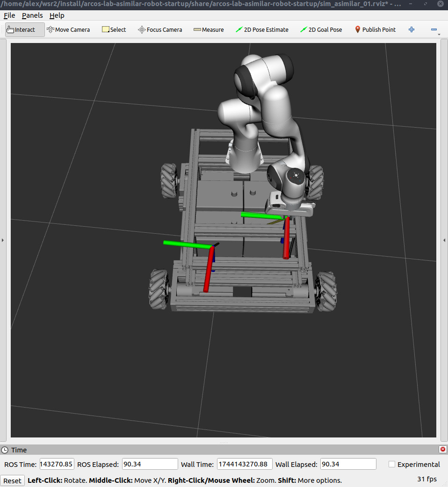Click the Focus Camera tool
This screenshot has height=487, width=448.
[160, 29]
